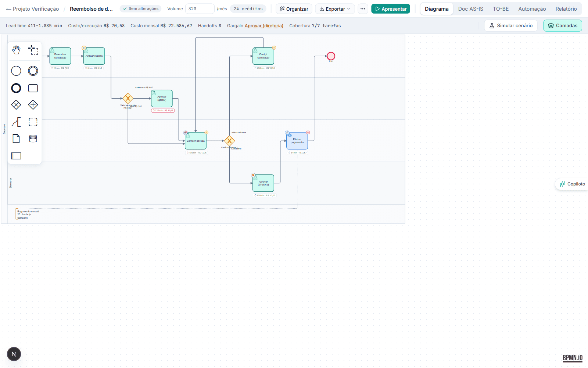
Task: Create a data object page icon
Action: coord(16,139)
